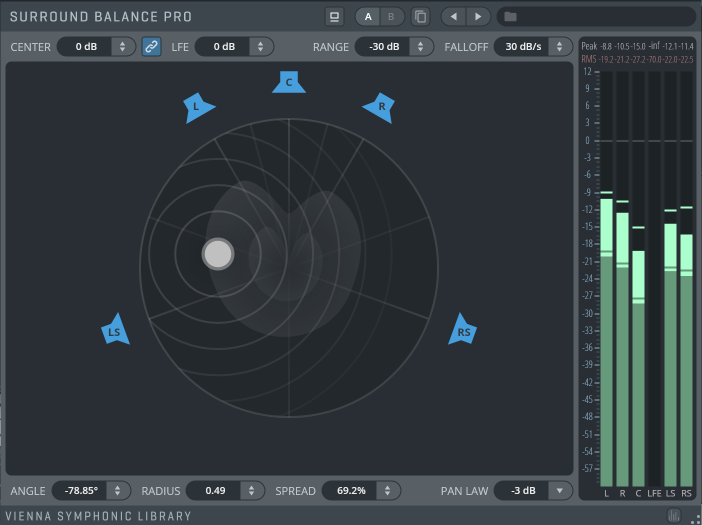
Task: Click the LFE channel level meter
Action: tap(654, 279)
